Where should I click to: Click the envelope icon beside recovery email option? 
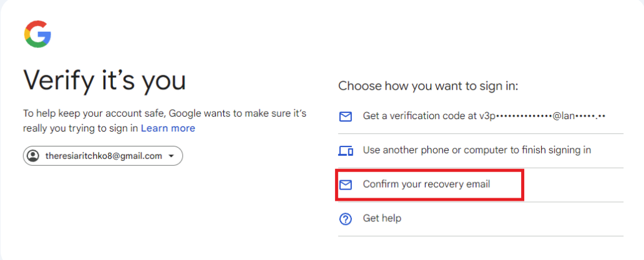(345, 185)
